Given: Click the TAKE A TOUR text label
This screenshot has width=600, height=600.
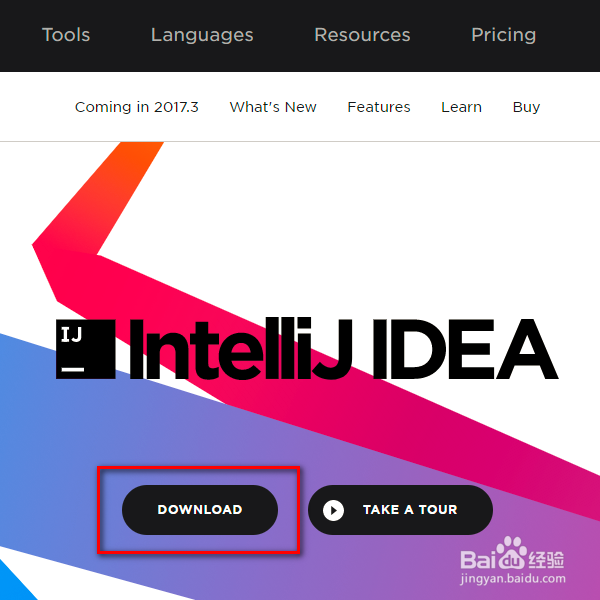Looking at the screenshot, I should tap(410, 510).
